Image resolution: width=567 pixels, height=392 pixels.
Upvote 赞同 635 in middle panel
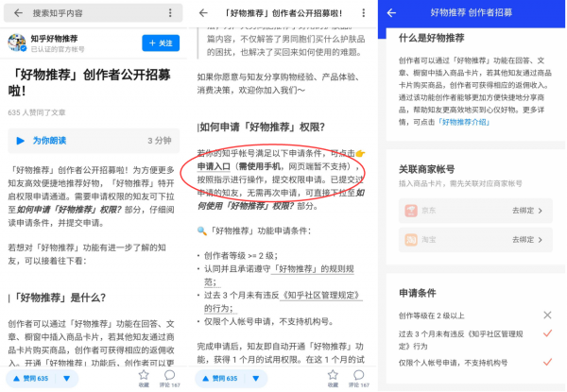pyautogui.click(x=220, y=378)
